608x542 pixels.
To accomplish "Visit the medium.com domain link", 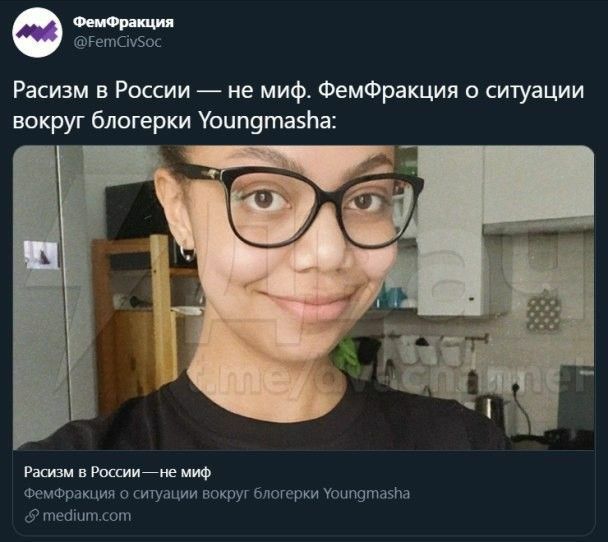I will coord(86,516).
